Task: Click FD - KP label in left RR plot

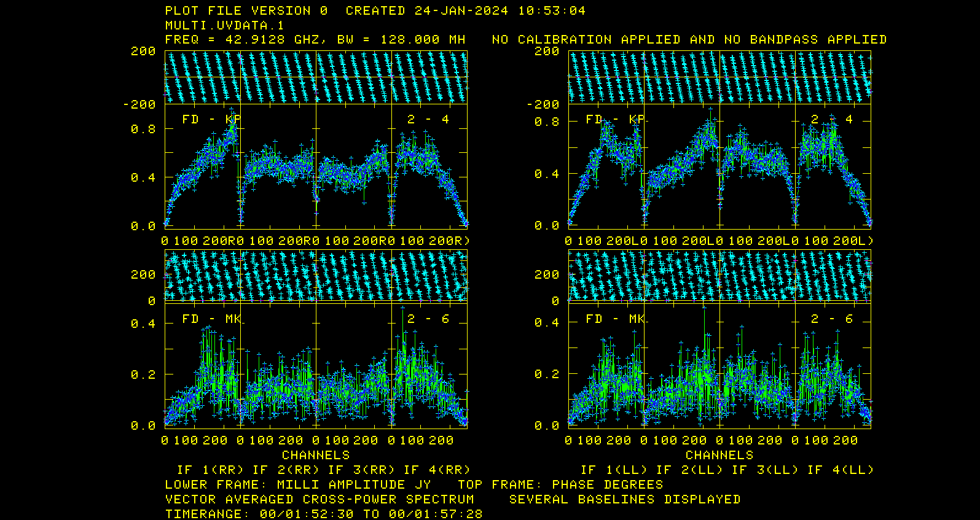Action: [211, 119]
